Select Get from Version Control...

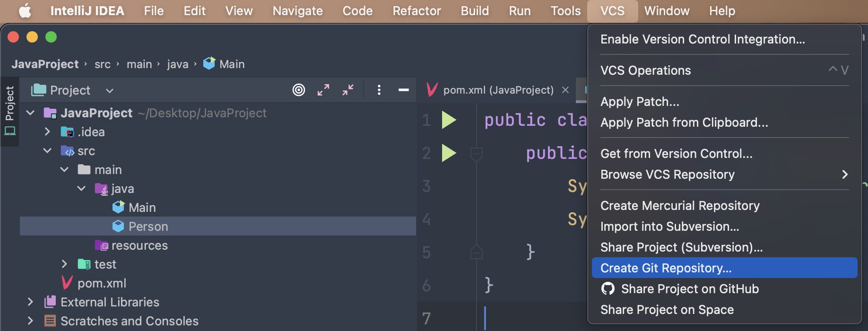(724, 154)
